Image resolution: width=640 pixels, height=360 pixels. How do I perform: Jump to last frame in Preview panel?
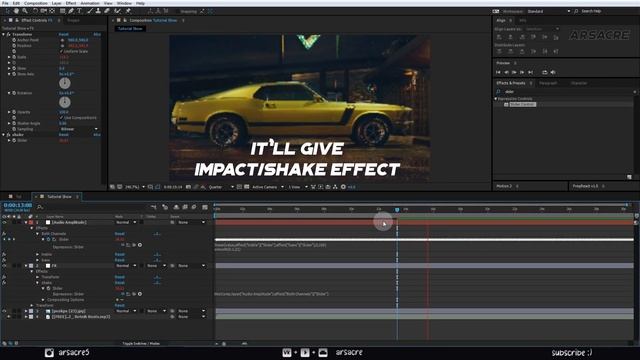pyautogui.click(x=531, y=72)
